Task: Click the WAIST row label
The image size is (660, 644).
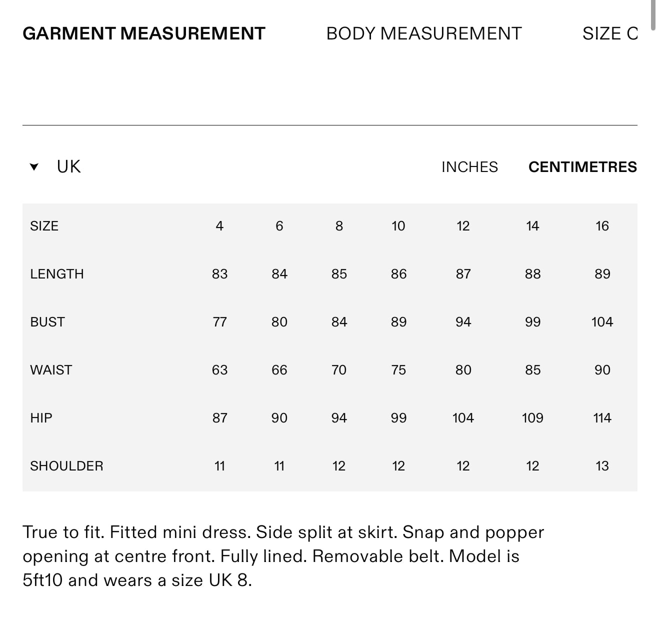Action: pos(51,370)
